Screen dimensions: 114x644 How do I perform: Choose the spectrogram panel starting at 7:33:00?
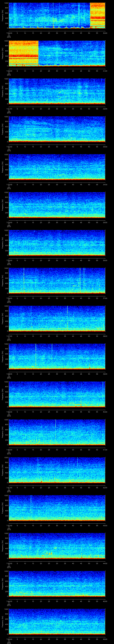pyautogui.click(x=57, y=167)
